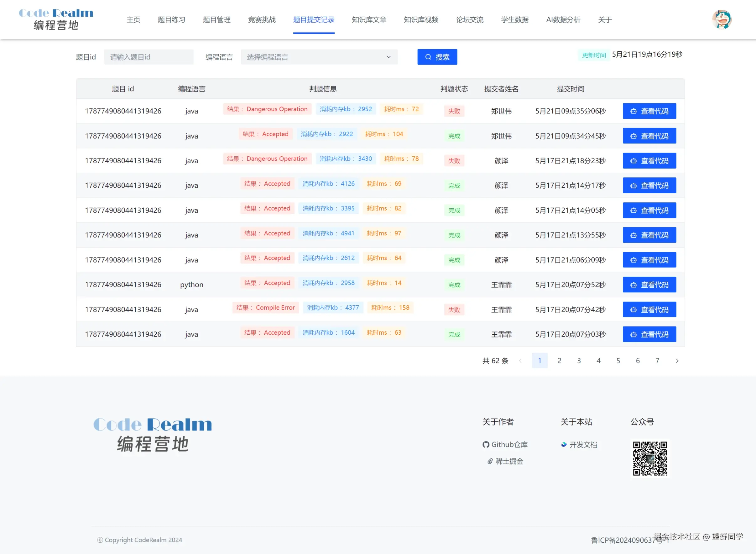This screenshot has width=756, height=554.
Task: Go to page 7 of results
Action: (x=657, y=360)
